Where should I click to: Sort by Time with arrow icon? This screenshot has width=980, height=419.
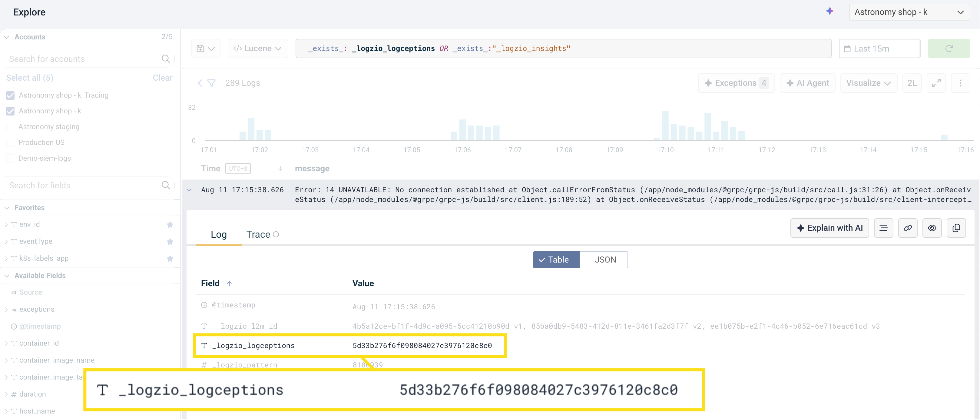(x=280, y=168)
